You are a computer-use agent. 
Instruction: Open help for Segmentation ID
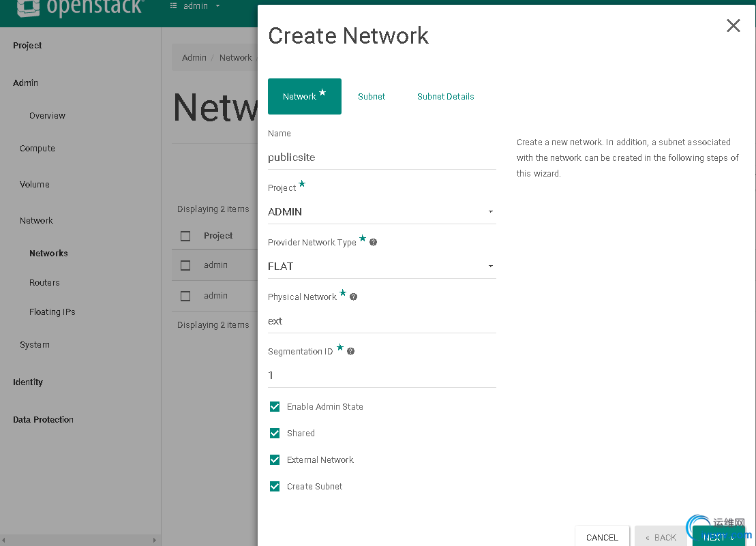[x=350, y=351]
